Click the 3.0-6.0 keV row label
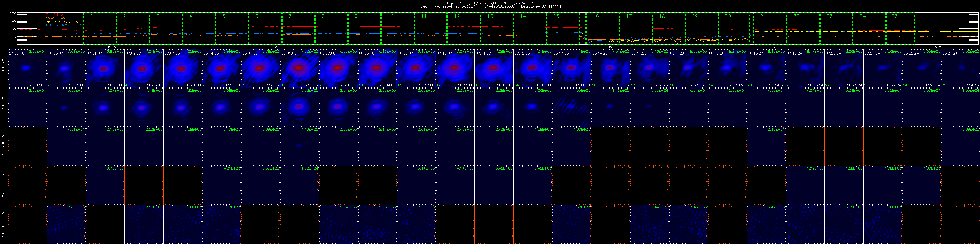Image resolution: width=980 pixels, height=244 pixels. pos(3,69)
